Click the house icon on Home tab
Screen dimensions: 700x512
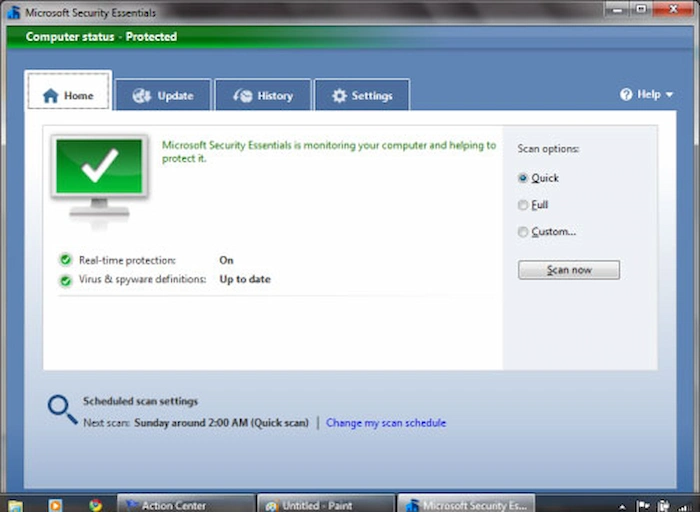50,96
